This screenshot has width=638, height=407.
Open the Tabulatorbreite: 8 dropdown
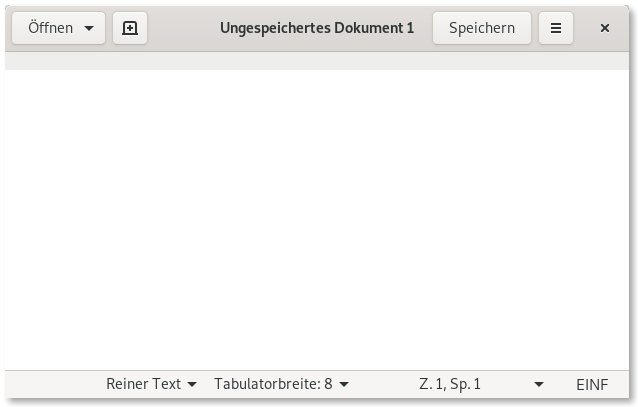[x=281, y=384]
